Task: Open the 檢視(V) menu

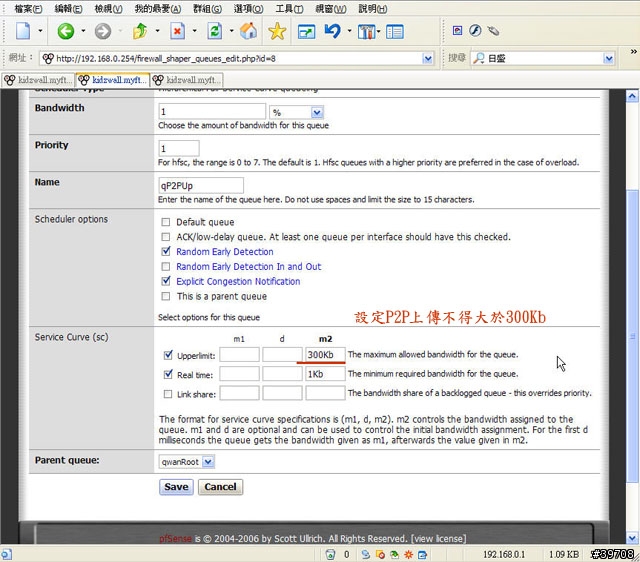Action: 108,9
